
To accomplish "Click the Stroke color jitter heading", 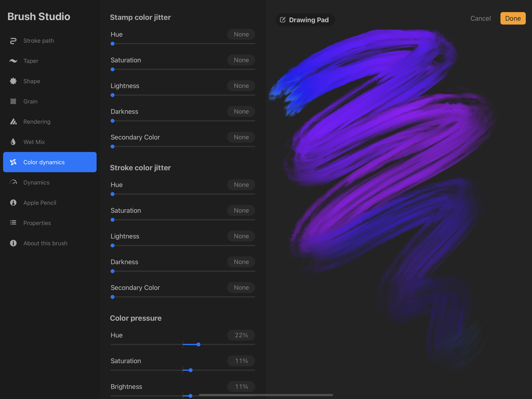I will [140, 168].
